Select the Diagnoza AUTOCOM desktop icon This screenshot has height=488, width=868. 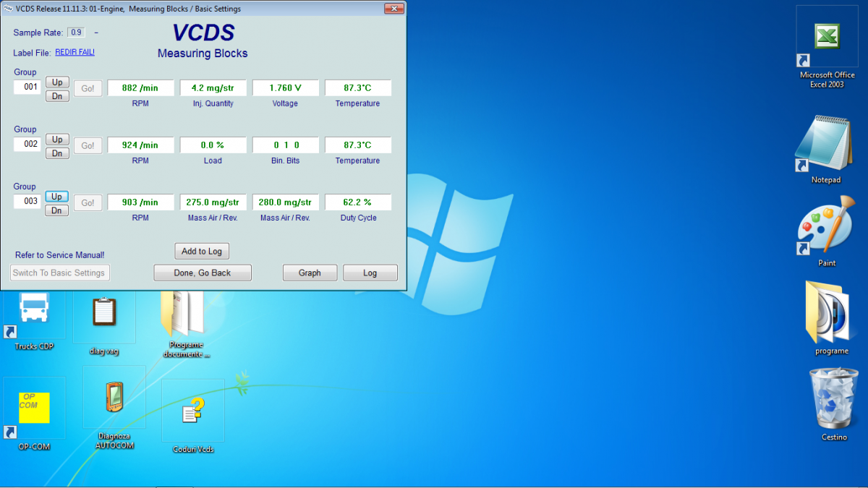pyautogui.click(x=114, y=408)
